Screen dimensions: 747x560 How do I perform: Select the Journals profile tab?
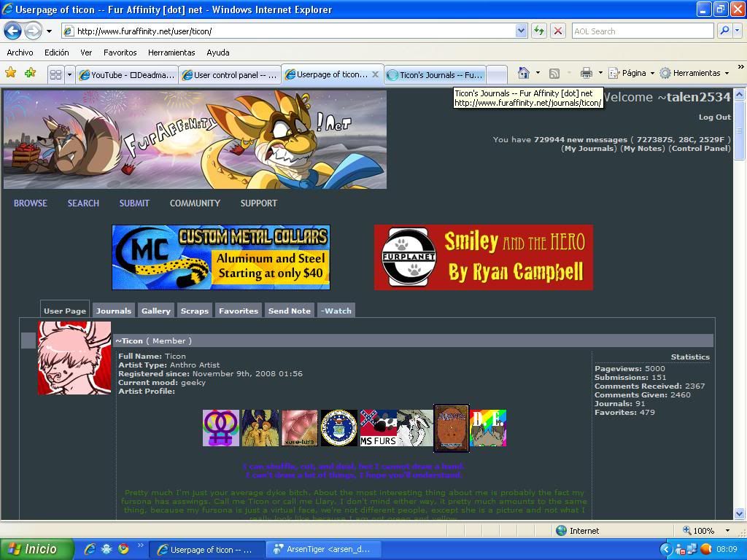coord(113,311)
